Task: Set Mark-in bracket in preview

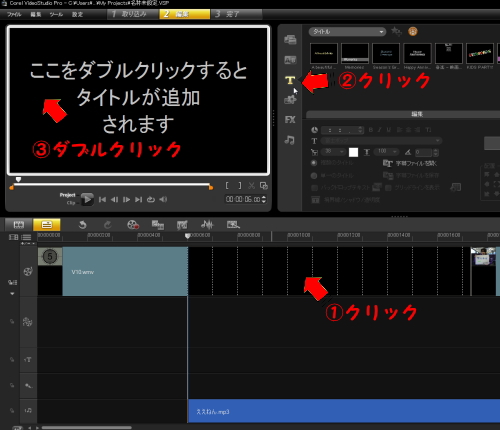Action: 227,186
